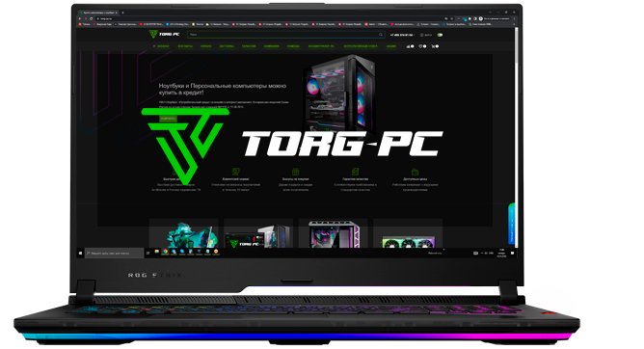Open the compare bars icon in navigation
Screen dimensions: 644x349
click(x=410, y=46)
